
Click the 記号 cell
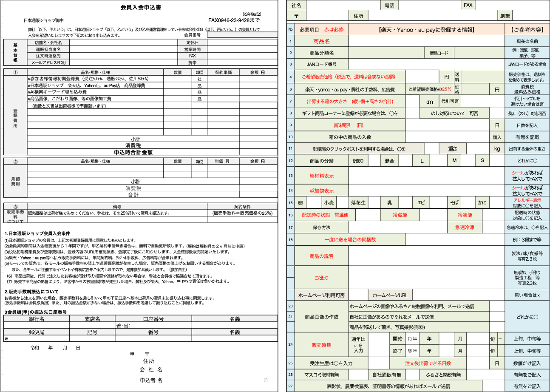point(92,332)
